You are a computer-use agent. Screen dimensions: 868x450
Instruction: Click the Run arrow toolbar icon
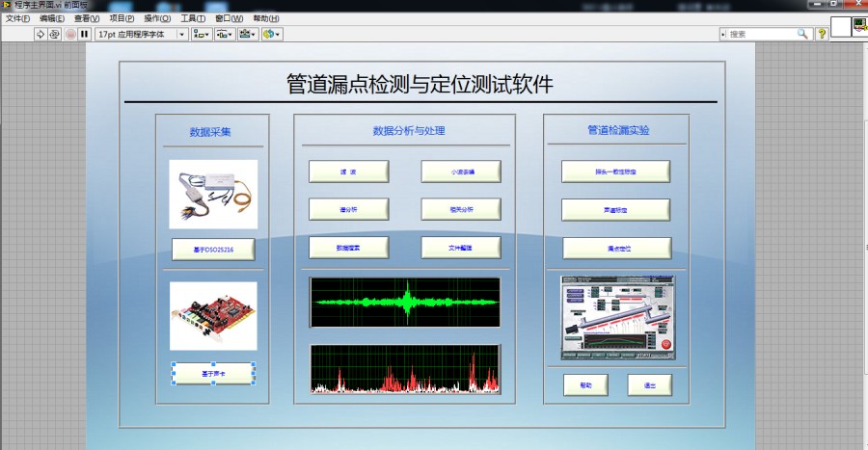41,34
